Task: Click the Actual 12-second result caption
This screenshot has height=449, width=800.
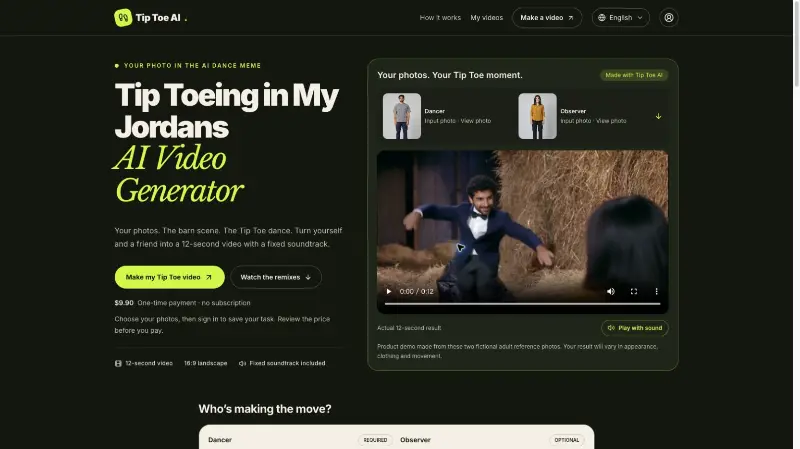Action: pyautogui.click(x=409, y=328)
